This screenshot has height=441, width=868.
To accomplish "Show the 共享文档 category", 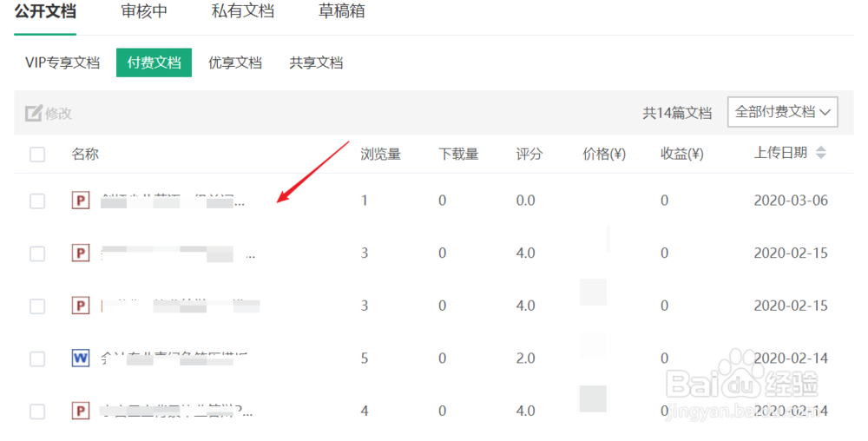I will (x=316, y=63).
